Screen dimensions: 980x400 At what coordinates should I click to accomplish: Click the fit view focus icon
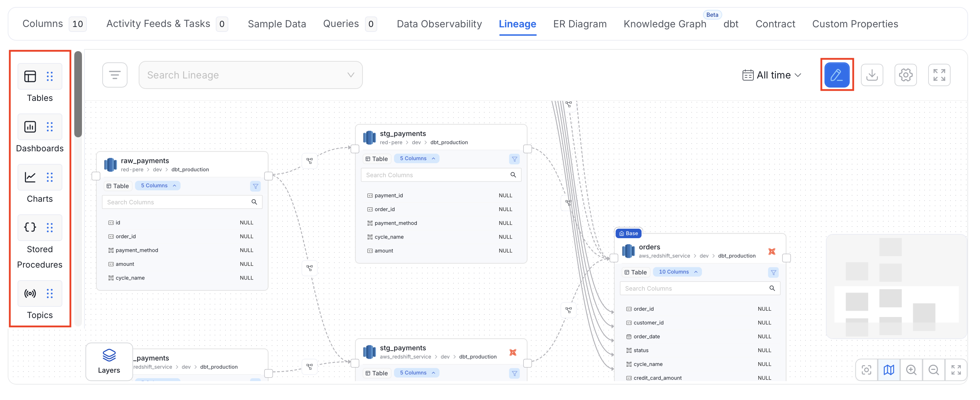coord(867,370)
